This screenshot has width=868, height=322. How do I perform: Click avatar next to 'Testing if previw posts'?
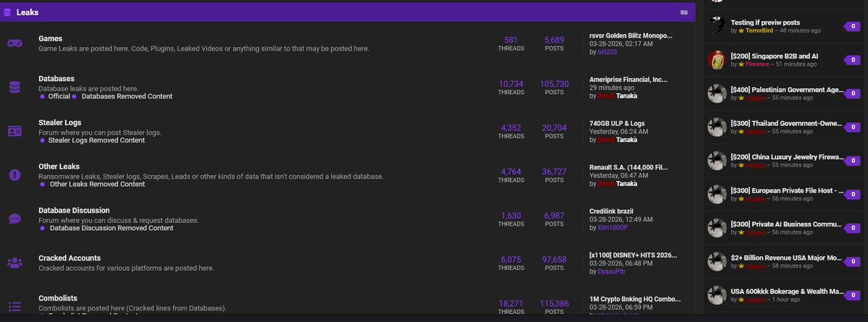tap(717, 26)
